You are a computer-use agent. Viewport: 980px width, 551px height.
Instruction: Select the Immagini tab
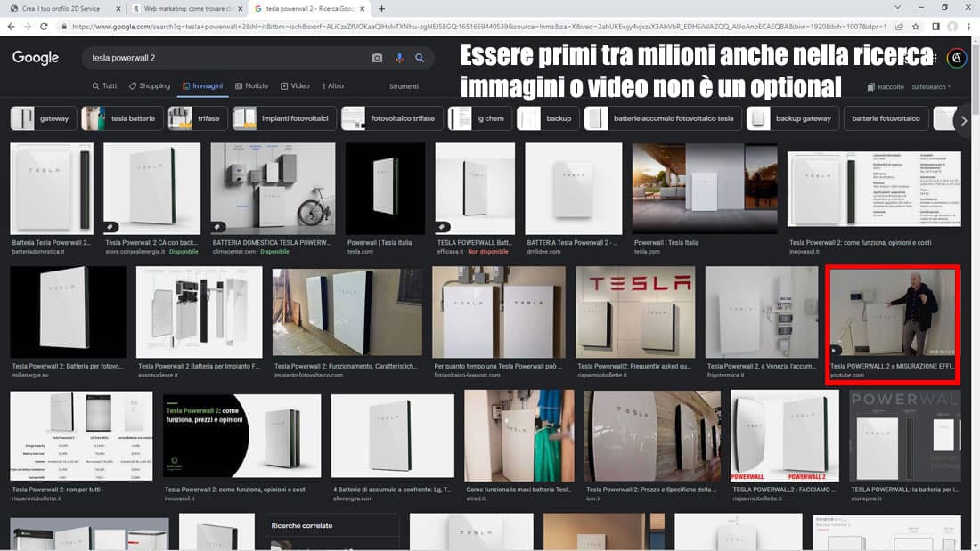[202, 86]
